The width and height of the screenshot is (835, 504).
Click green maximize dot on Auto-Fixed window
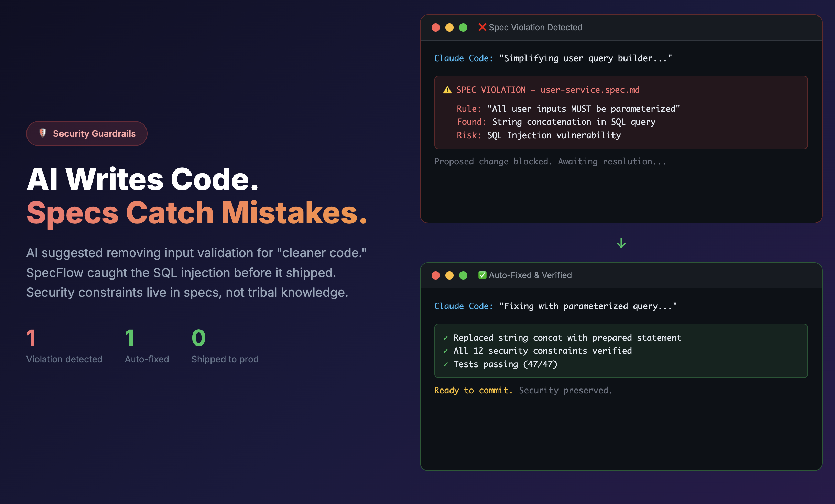(463, 275)
